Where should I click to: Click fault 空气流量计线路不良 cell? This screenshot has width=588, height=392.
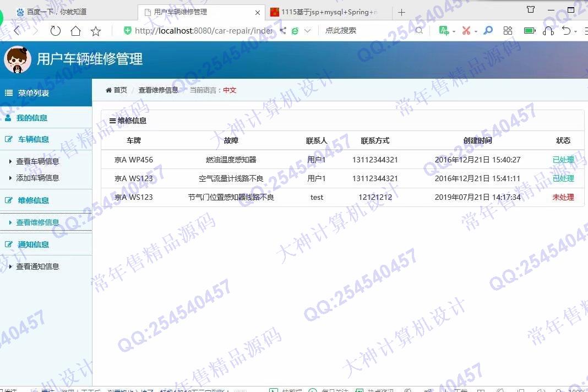[x=231, y=178]
